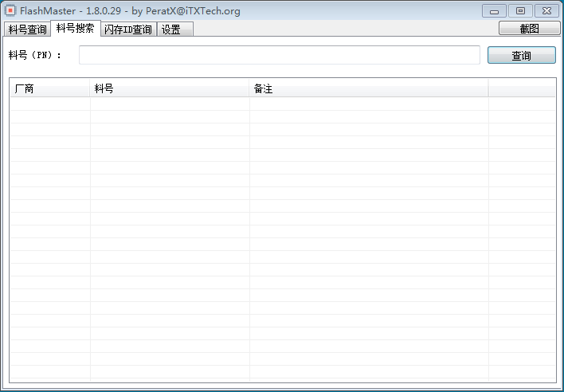Maximize the FlashMaster window
Viewport: 564px width, 392px height.
[x=520, y=11]
